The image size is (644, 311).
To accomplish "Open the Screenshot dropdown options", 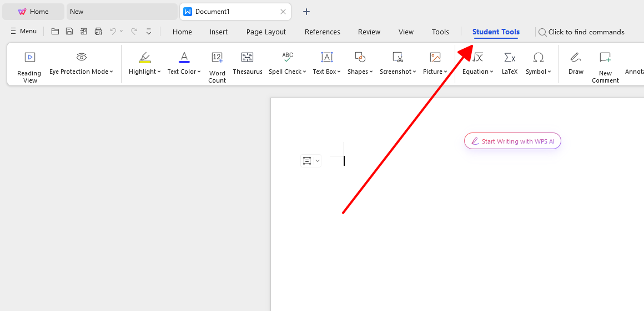I will 414,72.
